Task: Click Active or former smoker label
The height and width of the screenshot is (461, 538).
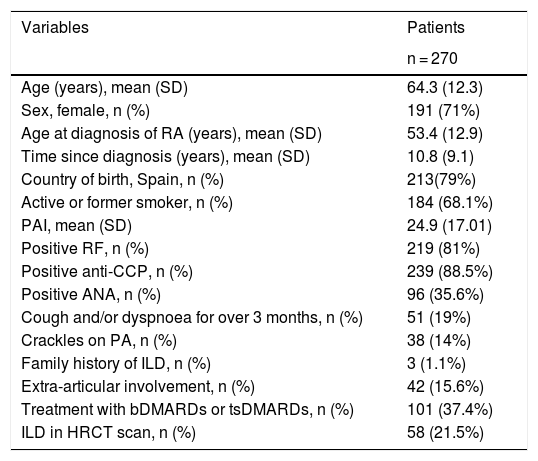Action: pyautogui.click(x=127, y=203)
